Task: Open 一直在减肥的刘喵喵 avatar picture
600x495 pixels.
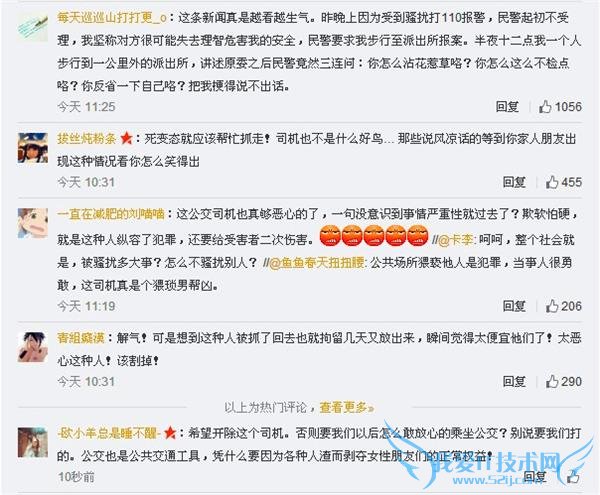Action: click(x=33, y=223)
